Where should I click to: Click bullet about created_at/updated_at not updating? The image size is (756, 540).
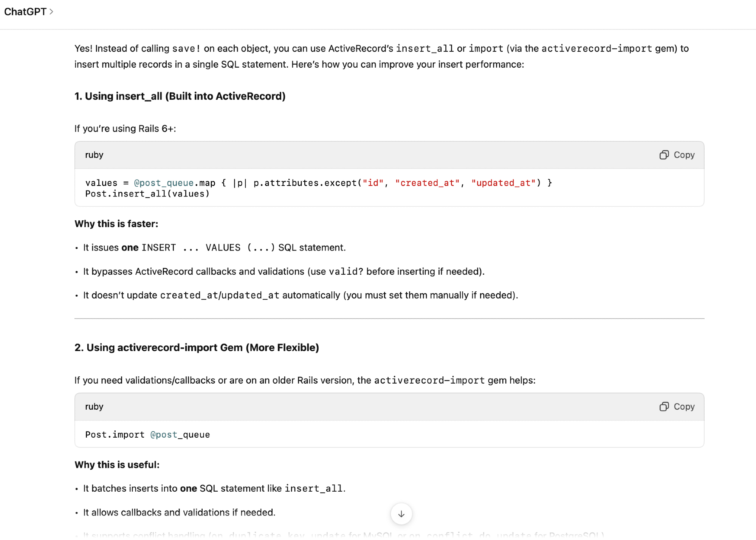coord(300,295)
